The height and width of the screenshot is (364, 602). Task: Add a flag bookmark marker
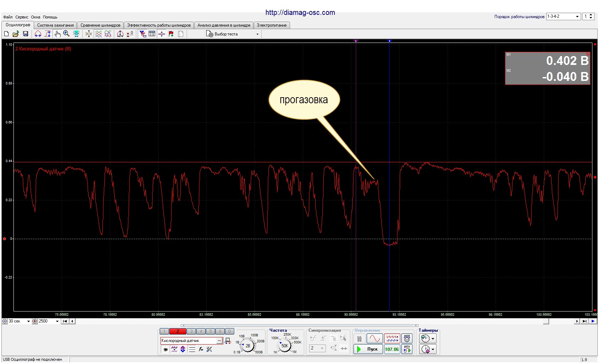[x=171, y=34]
